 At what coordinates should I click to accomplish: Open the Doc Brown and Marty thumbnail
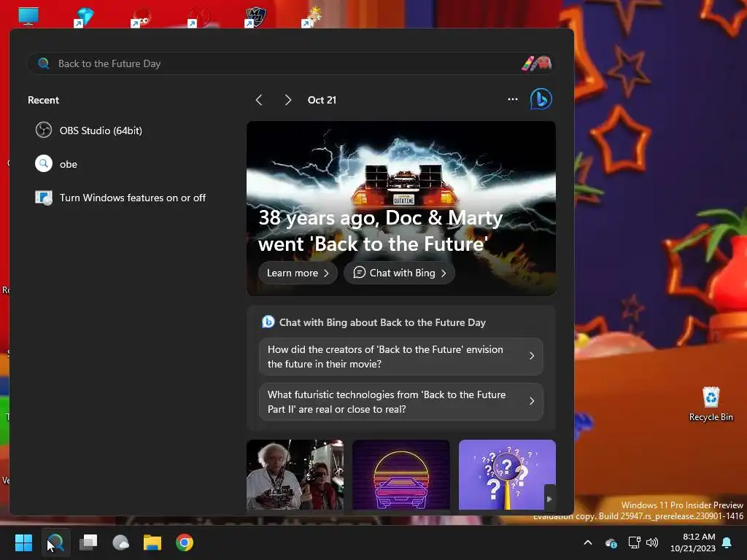[295, 475]
